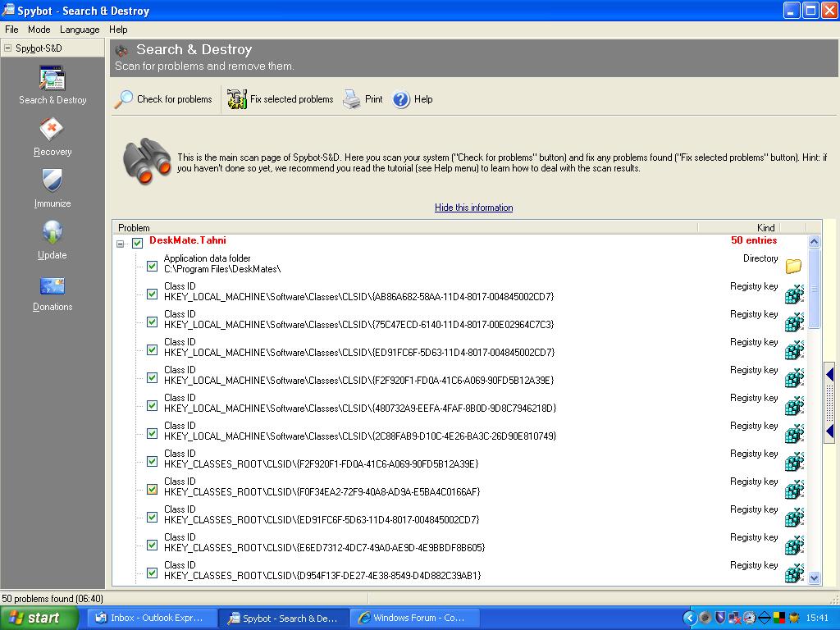The height and width of the screenshot is (630, 840).
Task: Uncheck the DeskMate.Tahni group checkbox
Action: pyautogui.click(x=138, y=243)
